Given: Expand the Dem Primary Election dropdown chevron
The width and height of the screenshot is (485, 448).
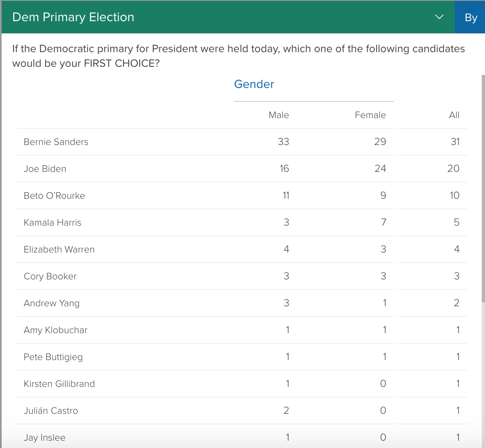Looking at the screenshot, I should [x=439, y=17].
